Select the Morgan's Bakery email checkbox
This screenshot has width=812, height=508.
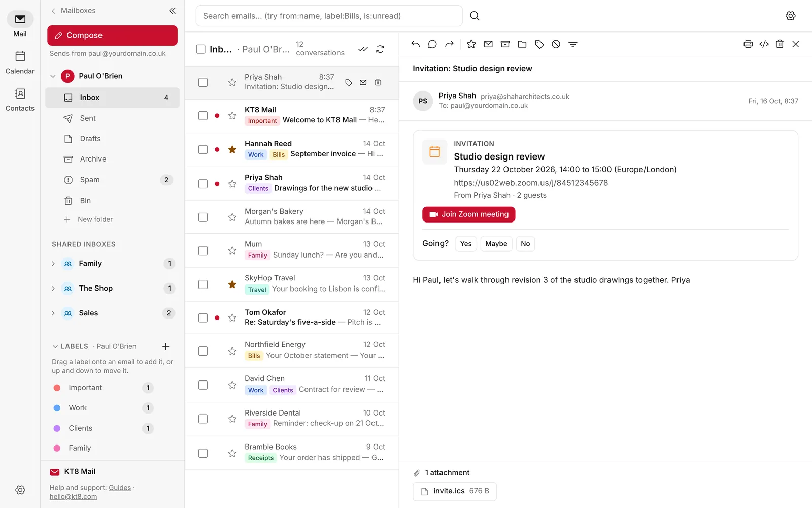203,217
